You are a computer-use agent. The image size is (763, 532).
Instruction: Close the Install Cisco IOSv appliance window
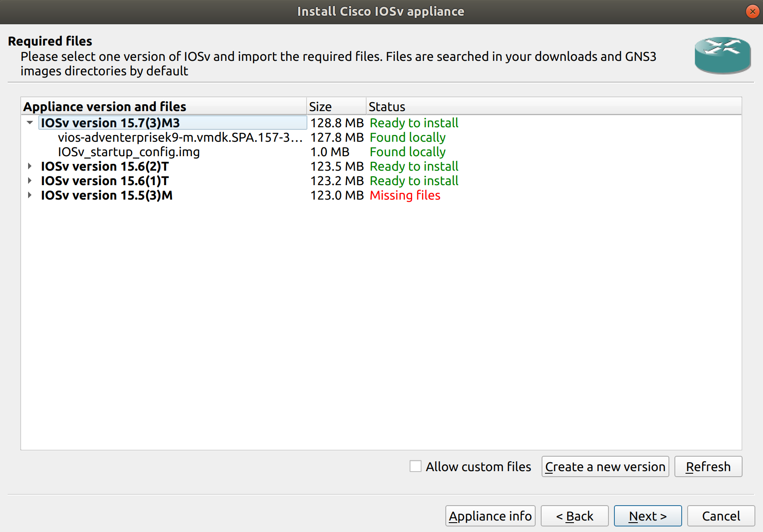point(752,11)
